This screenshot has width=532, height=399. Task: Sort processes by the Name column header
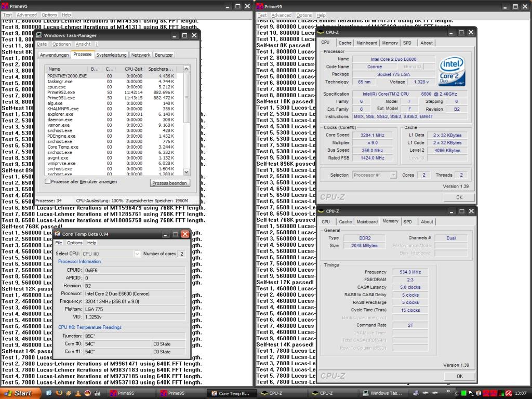tap(66, 69)
